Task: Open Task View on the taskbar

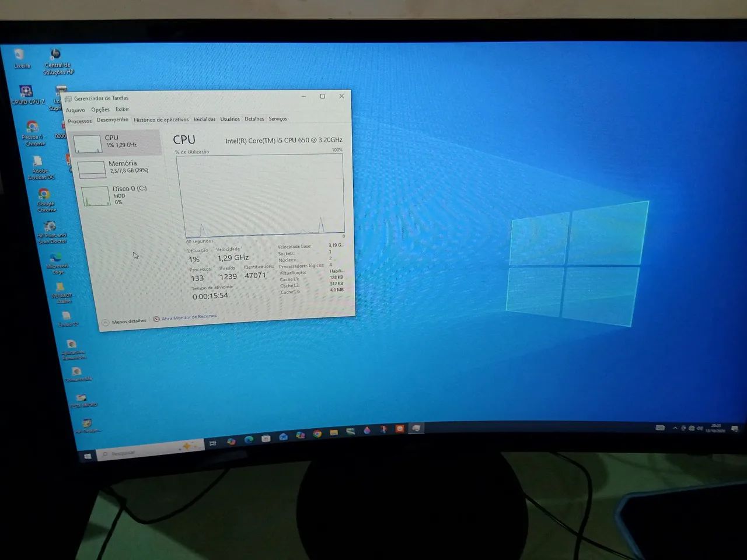Action: point(213,443)
